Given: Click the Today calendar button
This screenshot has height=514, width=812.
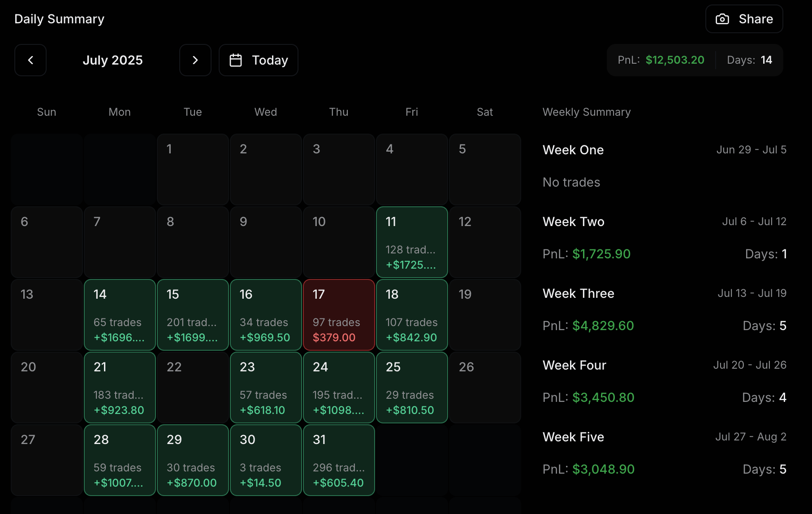Looking at the screenshot, I should [x=259, y=60].
